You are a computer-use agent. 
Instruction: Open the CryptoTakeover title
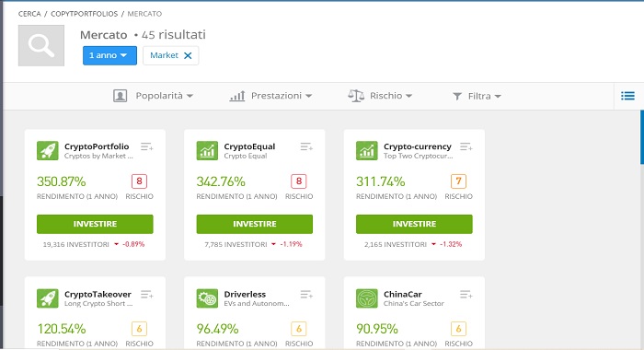98,294
